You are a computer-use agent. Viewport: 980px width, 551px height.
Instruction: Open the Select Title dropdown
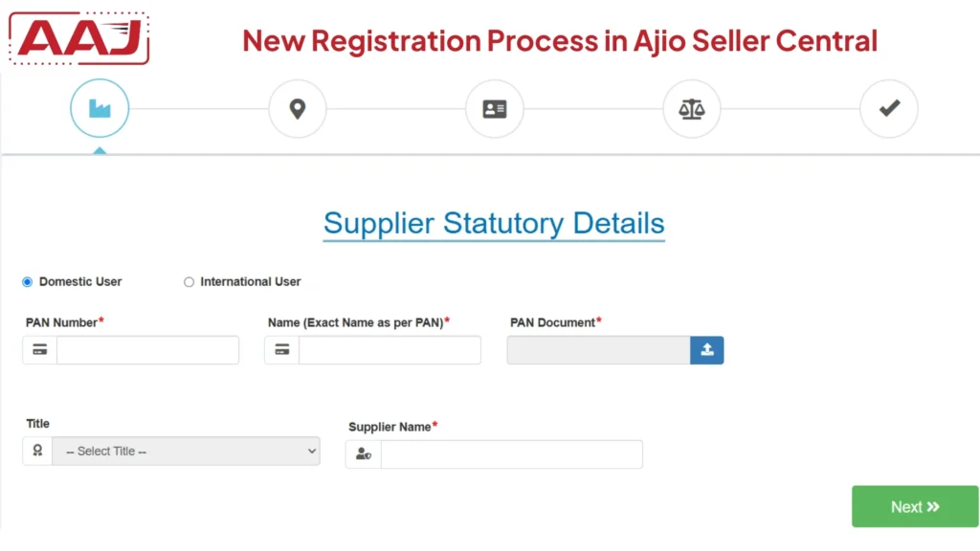point(187,450)
